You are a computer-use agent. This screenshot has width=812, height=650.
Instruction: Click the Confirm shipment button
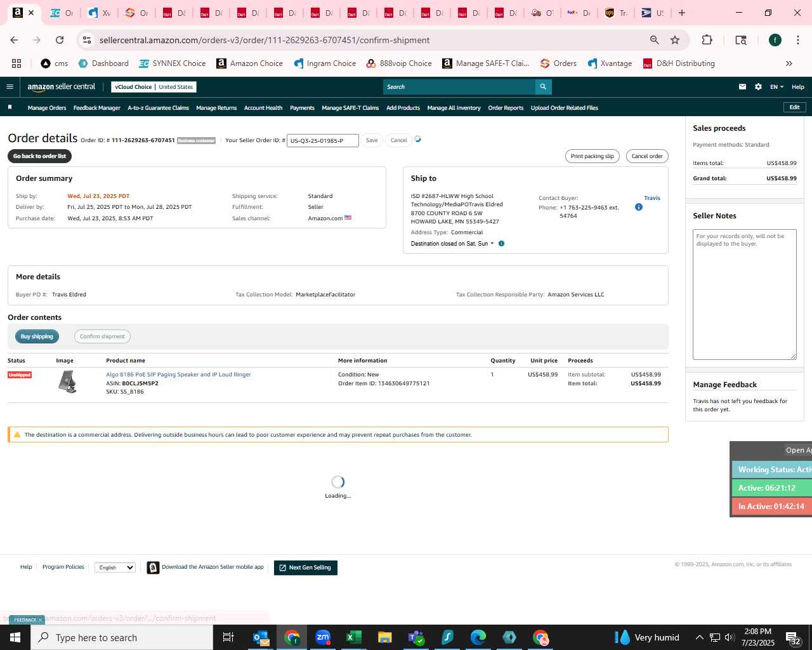tap(102, 336)
